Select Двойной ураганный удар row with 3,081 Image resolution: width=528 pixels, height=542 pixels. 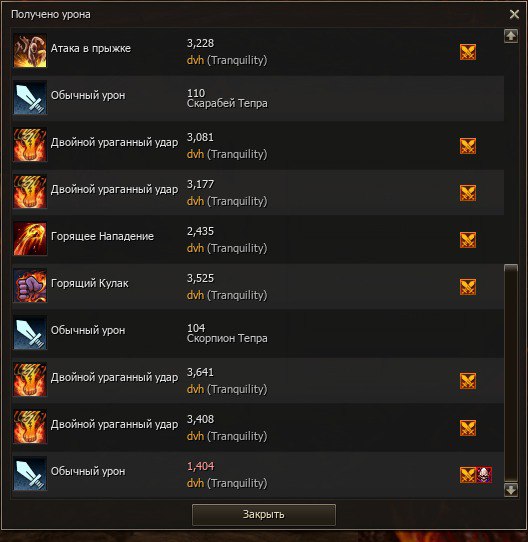click(x=258, y=146)
